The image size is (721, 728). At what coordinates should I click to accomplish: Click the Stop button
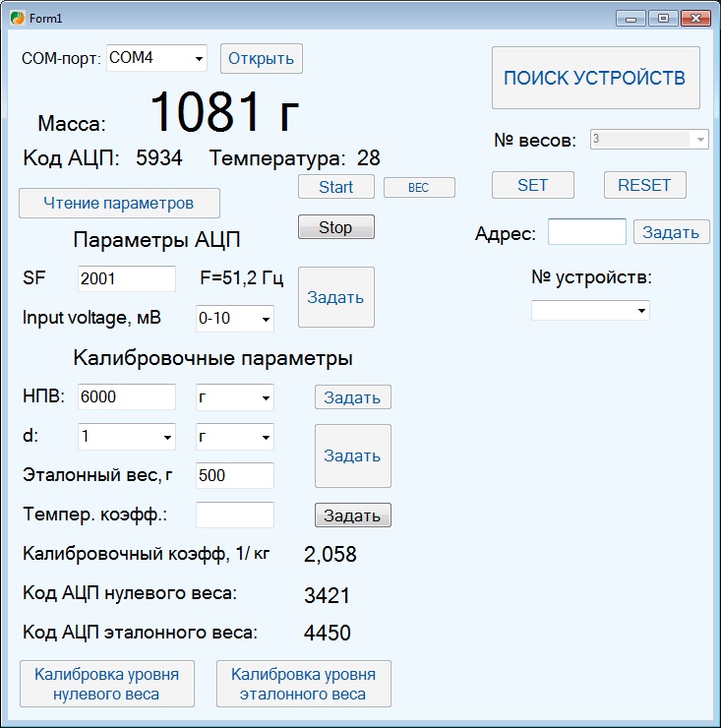(x=336, y=227)
